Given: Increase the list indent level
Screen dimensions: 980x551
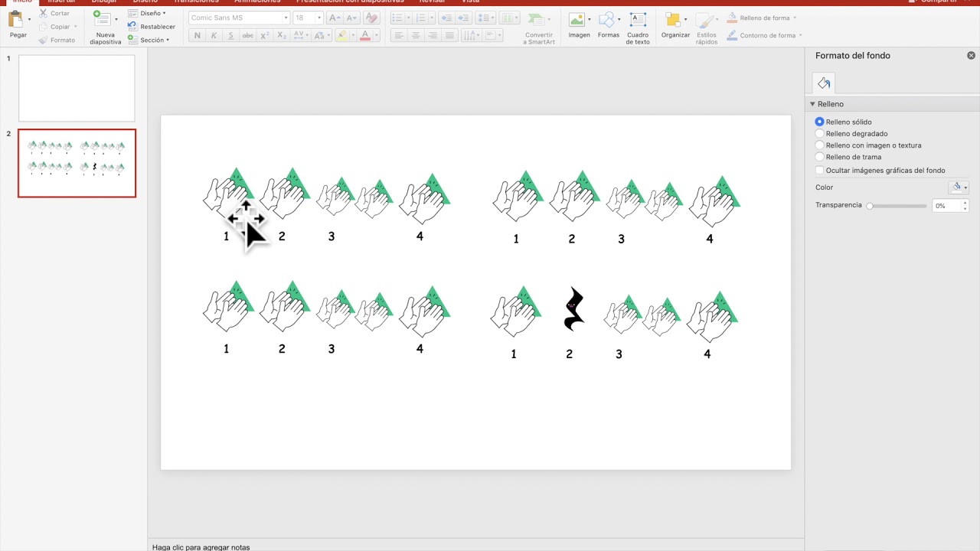Looking at the screenshot, I should tap(464, 18).
